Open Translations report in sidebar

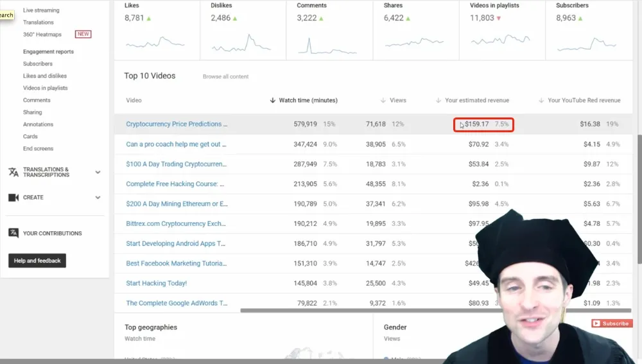click(38, 22)
